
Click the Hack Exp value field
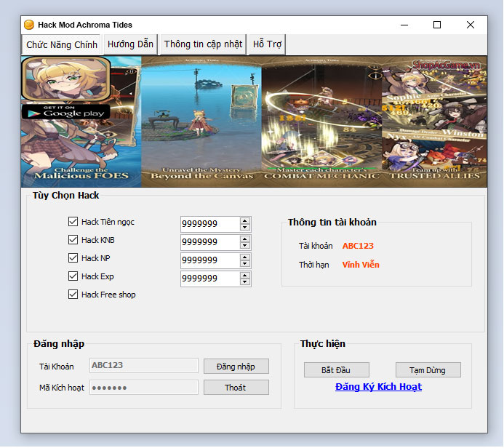[x=210, y=279]
